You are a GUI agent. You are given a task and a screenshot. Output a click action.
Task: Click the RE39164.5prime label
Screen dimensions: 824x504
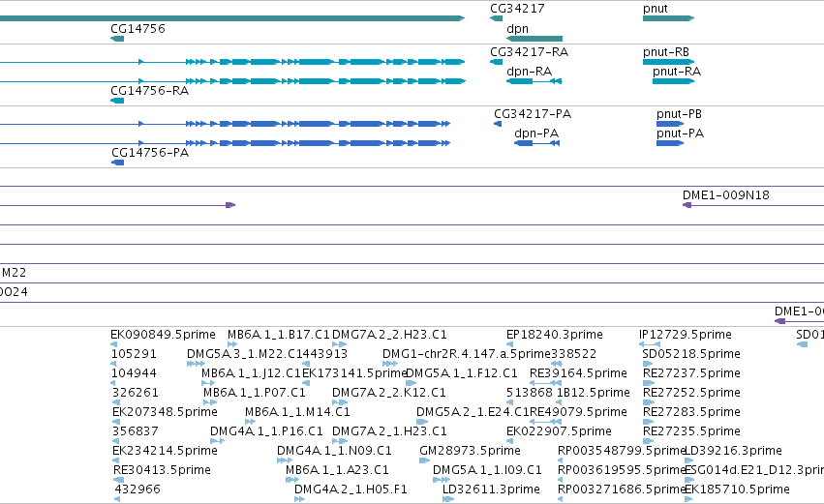pos(578,373)
